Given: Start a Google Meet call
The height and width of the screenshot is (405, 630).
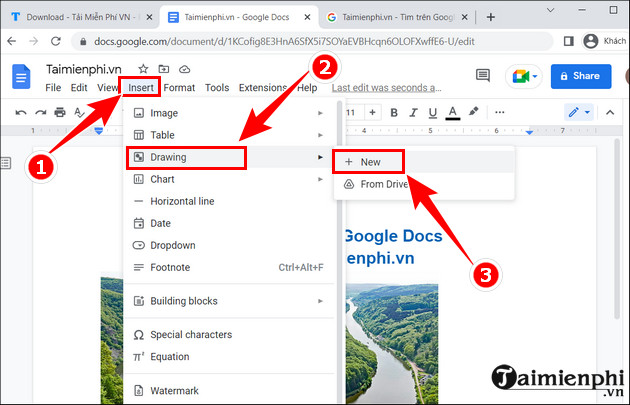Looking at the screenshot, I should pos(524,76).
